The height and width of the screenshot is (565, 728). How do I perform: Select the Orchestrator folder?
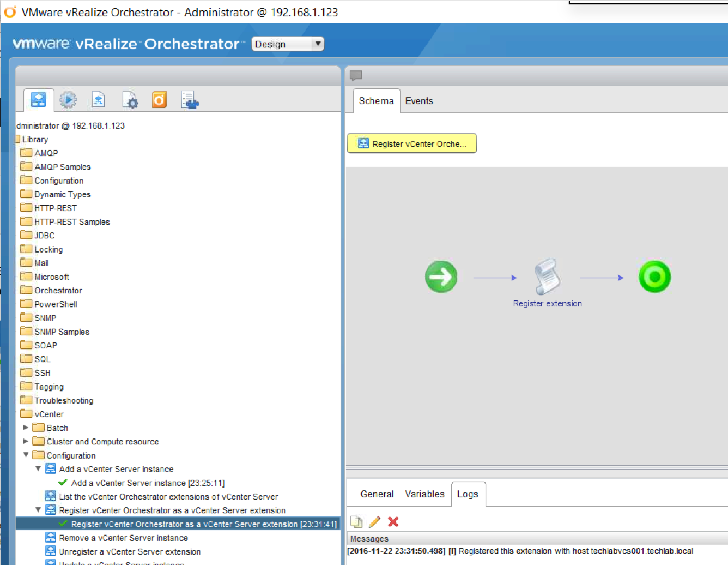(58, 291)
